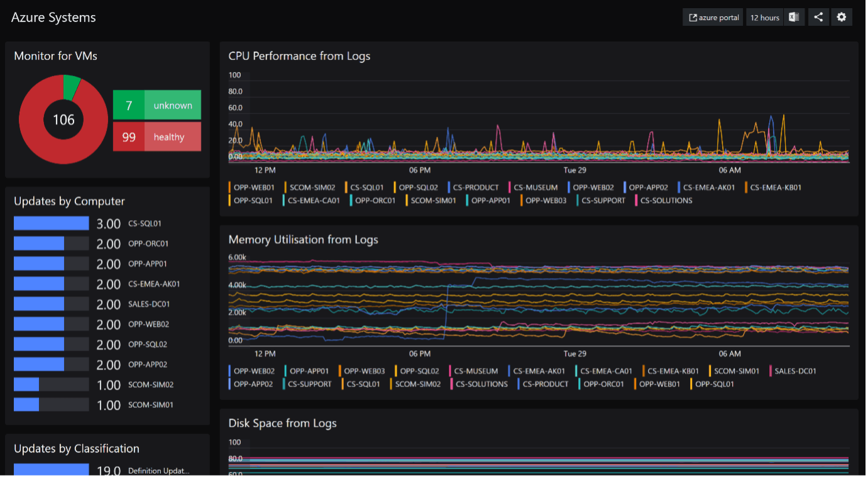The image size is (868, 478).
Task: Toggle CS-SUPPORT series in Memory Utilisation legend
Action: (x=308, y=384)
